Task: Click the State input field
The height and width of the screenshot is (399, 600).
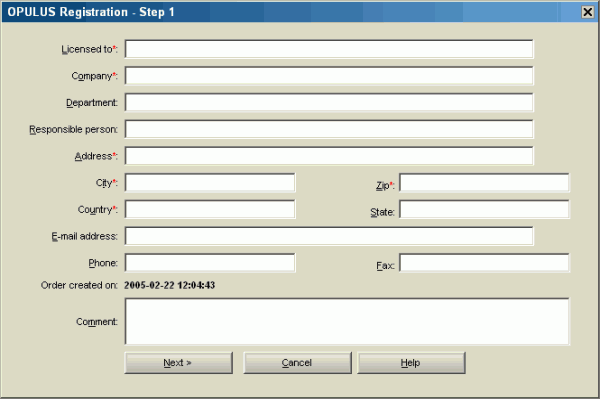Action: [x=484, y=209]
